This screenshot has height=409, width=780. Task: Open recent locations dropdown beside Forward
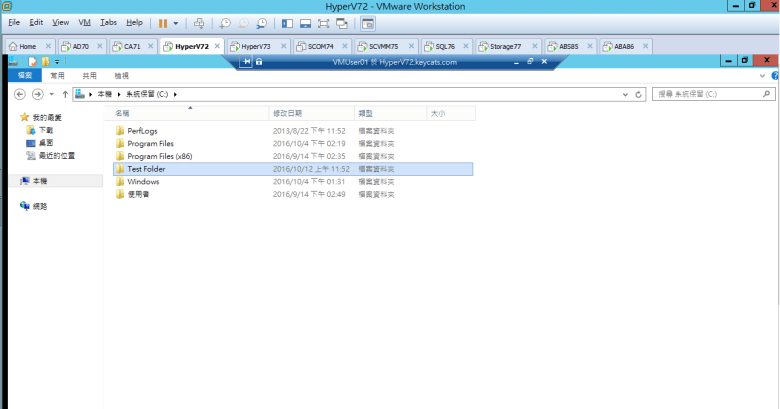pyautogui.click(x=53, y=94)
